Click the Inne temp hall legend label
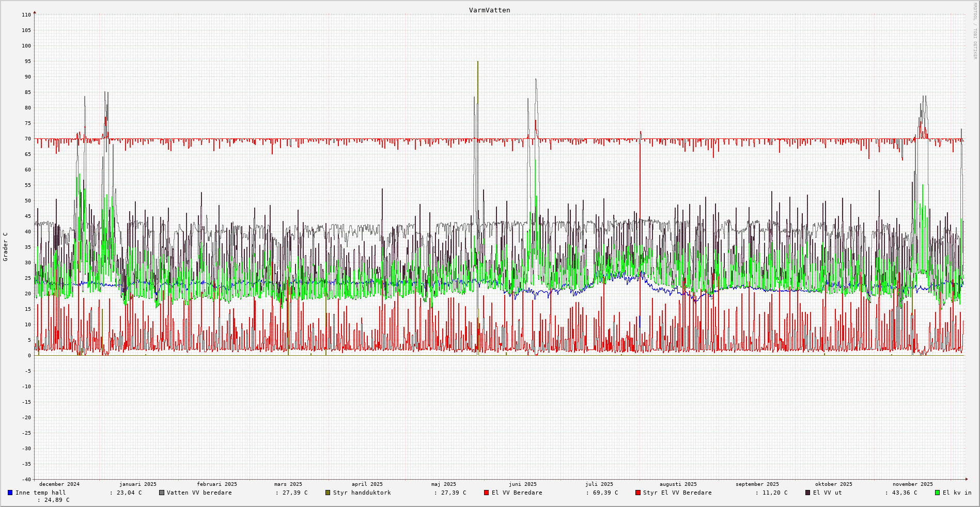This screenshot has height=507, width=980. pyautogui.click(x=41, y=493)
